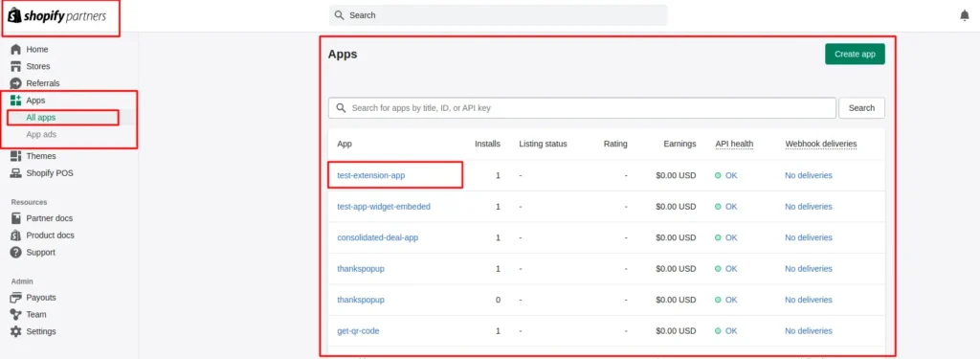
Task: Click the Settings gear icon
Action: click(x=16, y=331)
